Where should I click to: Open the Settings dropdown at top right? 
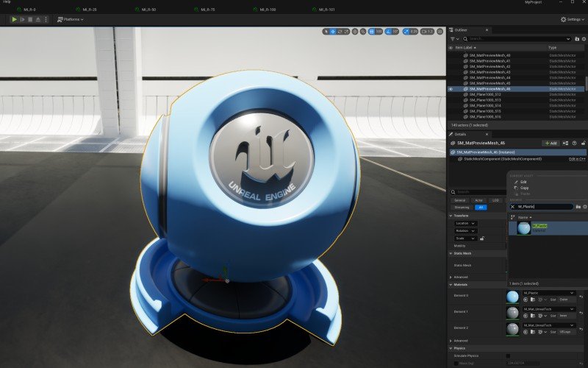pyautogui.click(x=573, y=19)
